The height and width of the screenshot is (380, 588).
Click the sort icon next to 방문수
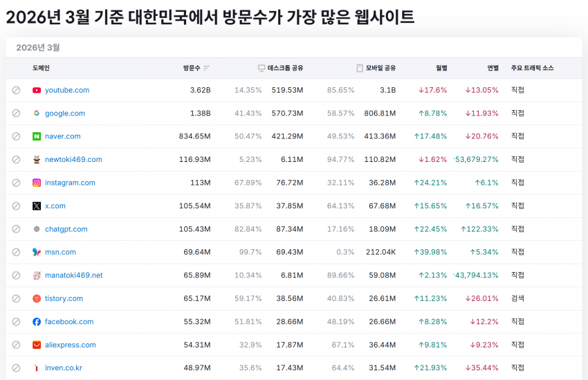206,68
